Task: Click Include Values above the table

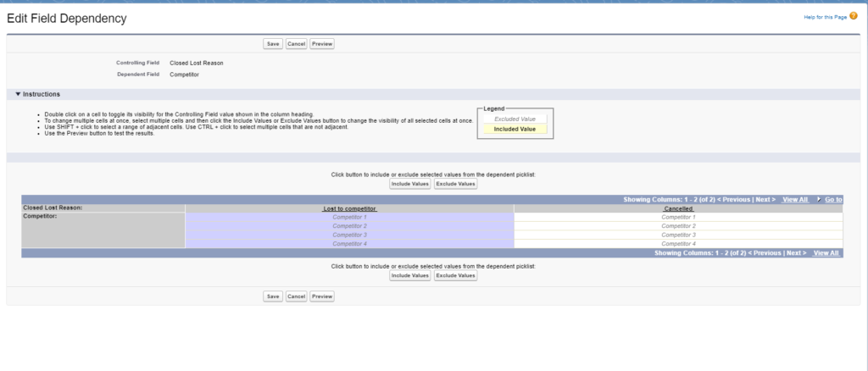Action: pyautogui.click(x=409, y=184)
